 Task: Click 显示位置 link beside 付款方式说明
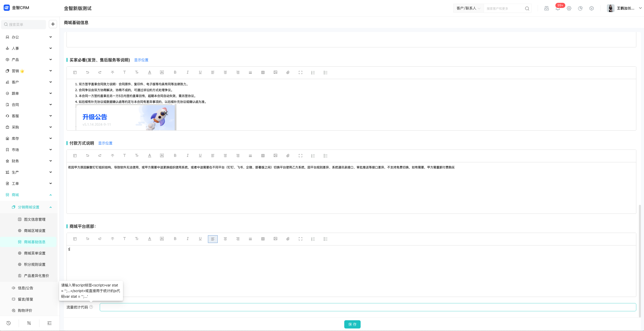(x=105, y=143)
